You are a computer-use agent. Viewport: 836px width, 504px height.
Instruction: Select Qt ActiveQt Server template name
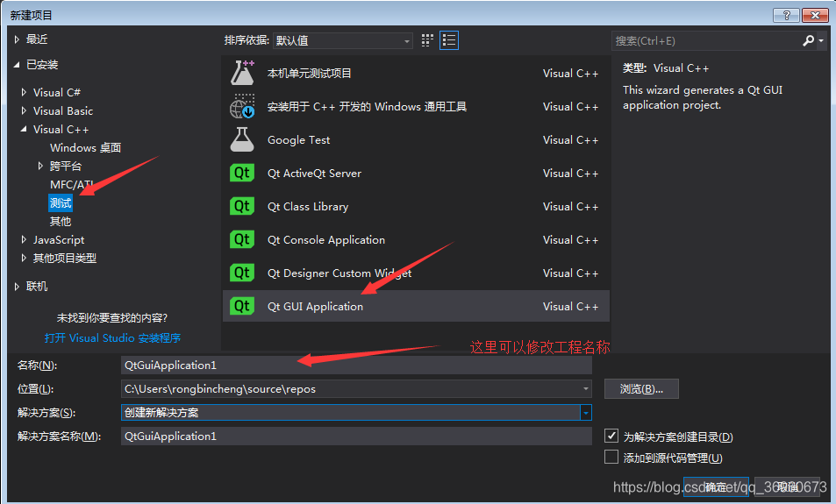314,174
